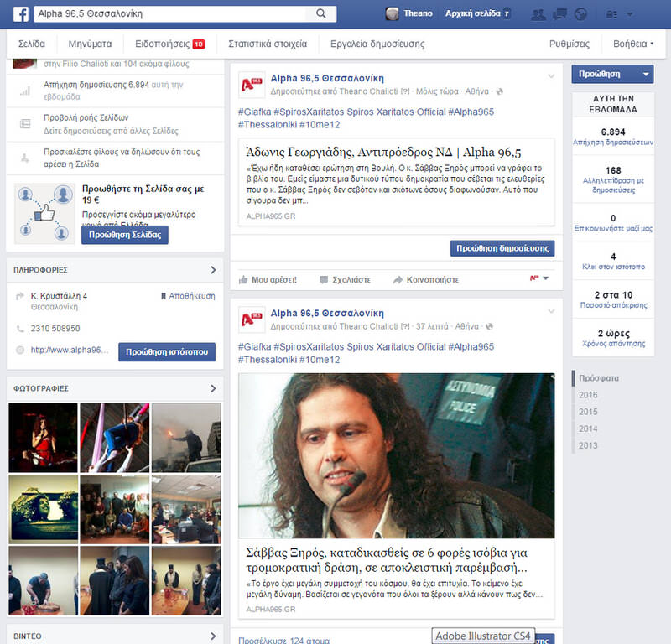Image resolution: width=671 pixels, height=644 pixels.
Task: Click Alpha 96,5 logo on first post
Action: [252, 85]
